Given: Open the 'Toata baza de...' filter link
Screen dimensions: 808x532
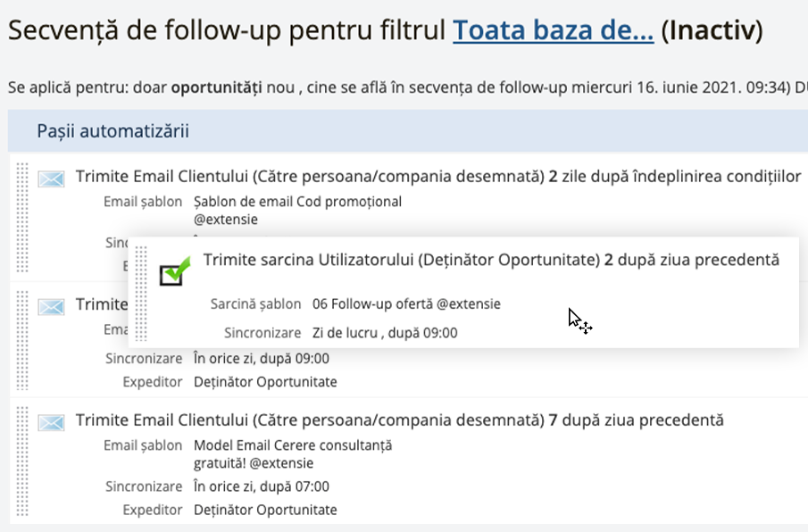Looking at the screenshot, I should point(553,29).
